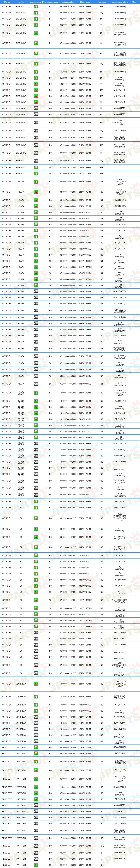
Task: Click the "H1B, H1A" engine code
Action: tap(120, 502)
